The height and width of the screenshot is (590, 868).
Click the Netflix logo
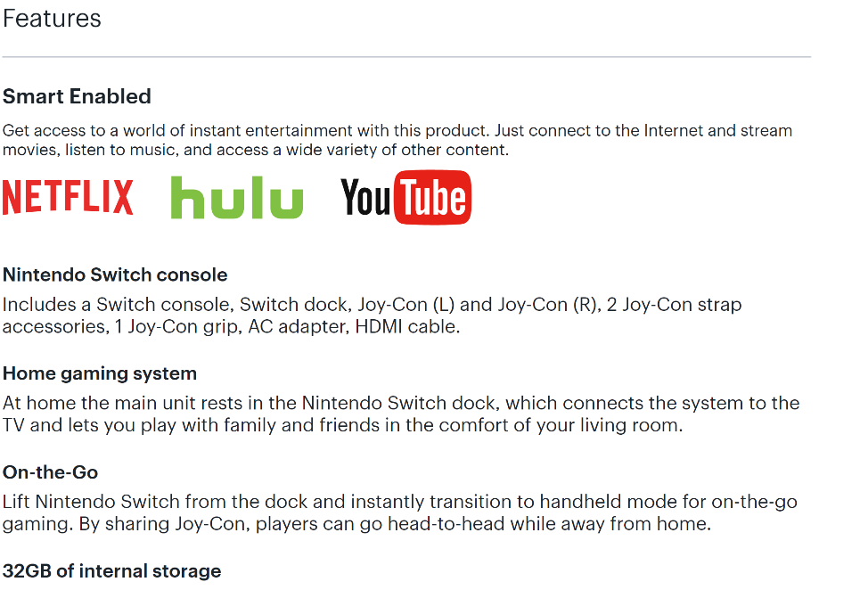click(x=68, y=197)
